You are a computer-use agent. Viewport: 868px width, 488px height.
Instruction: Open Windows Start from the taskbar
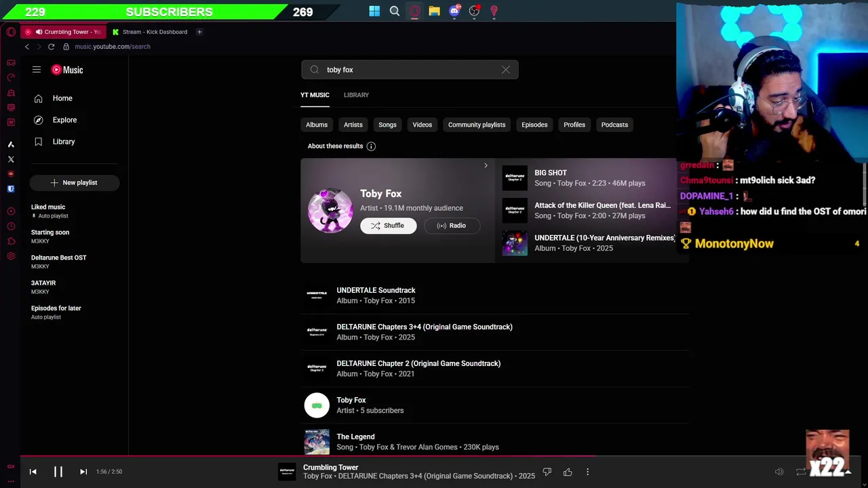click(374, 11)
